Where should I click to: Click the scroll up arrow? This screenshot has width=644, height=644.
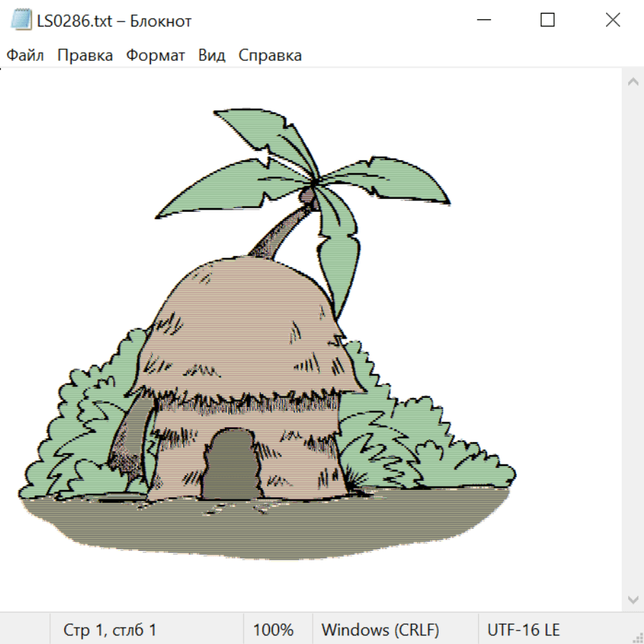coord(633,82)
